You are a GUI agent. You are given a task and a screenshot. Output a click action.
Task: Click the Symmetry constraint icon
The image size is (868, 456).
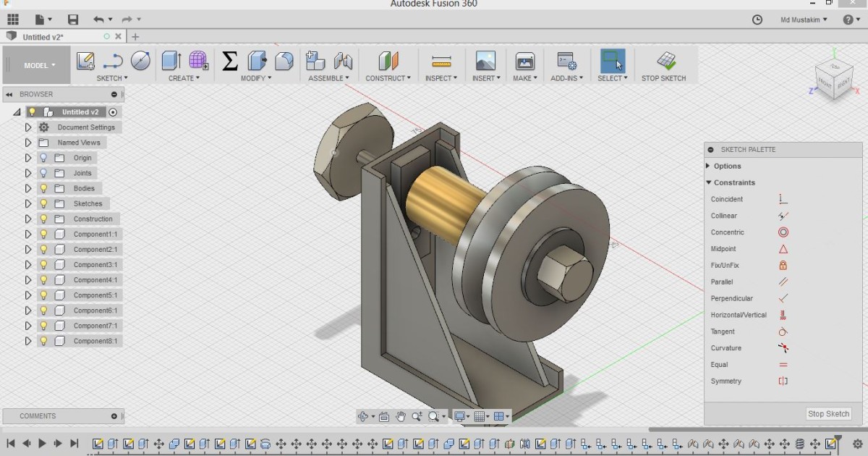click(x=783, y=381)
